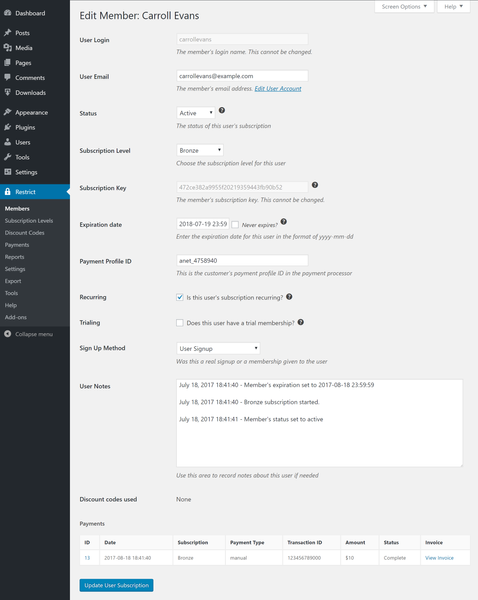Click the Pages icon in sidebar
The width and height of the screenshot is (478, 600).
click(7, 63)
